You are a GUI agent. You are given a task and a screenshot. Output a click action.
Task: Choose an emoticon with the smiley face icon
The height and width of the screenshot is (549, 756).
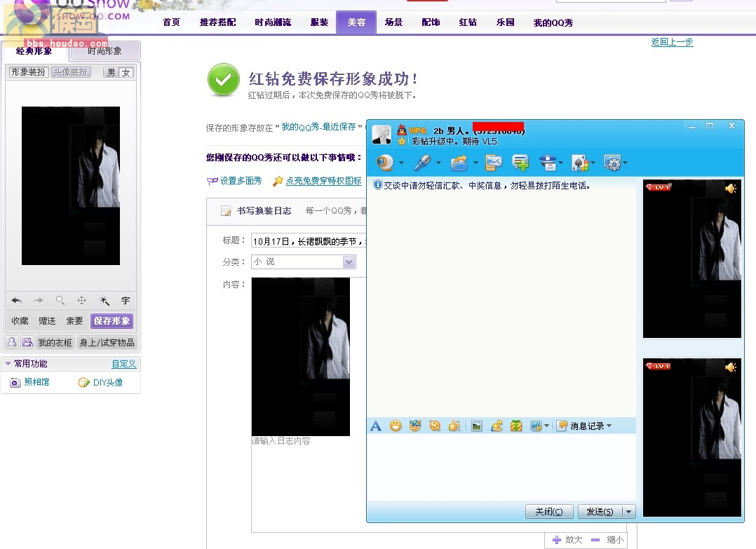pos(396,426)
